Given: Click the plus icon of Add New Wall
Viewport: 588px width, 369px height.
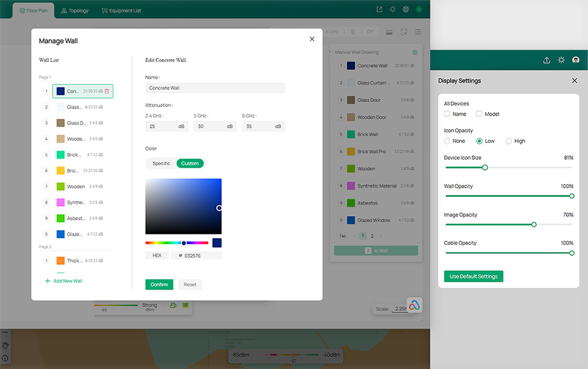Looking at the screenshot, I should [x=48, y=281].
